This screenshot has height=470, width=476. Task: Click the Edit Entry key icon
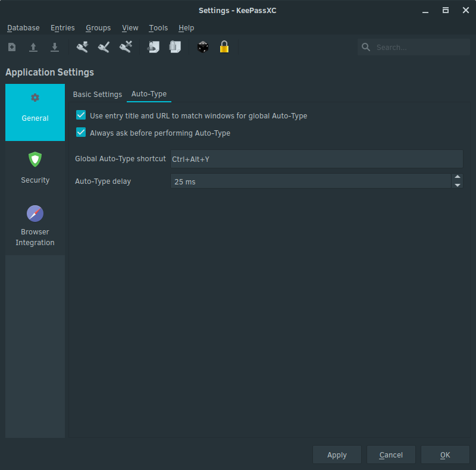point(104,47)
